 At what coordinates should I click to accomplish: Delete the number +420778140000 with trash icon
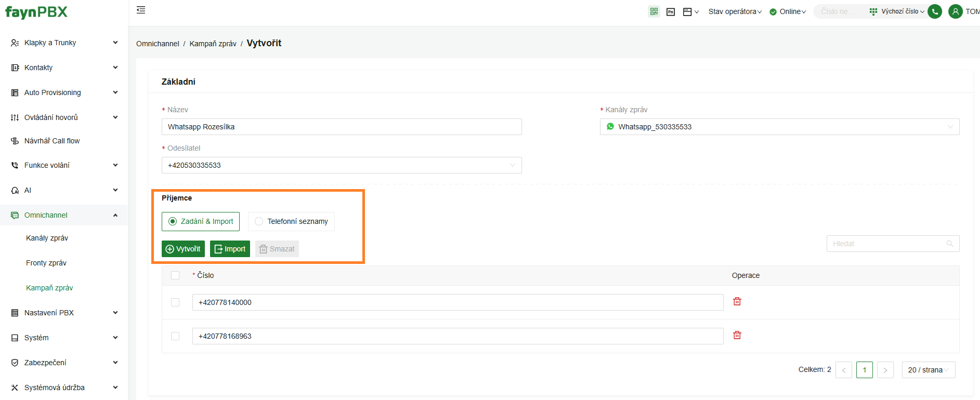point(737,301)
